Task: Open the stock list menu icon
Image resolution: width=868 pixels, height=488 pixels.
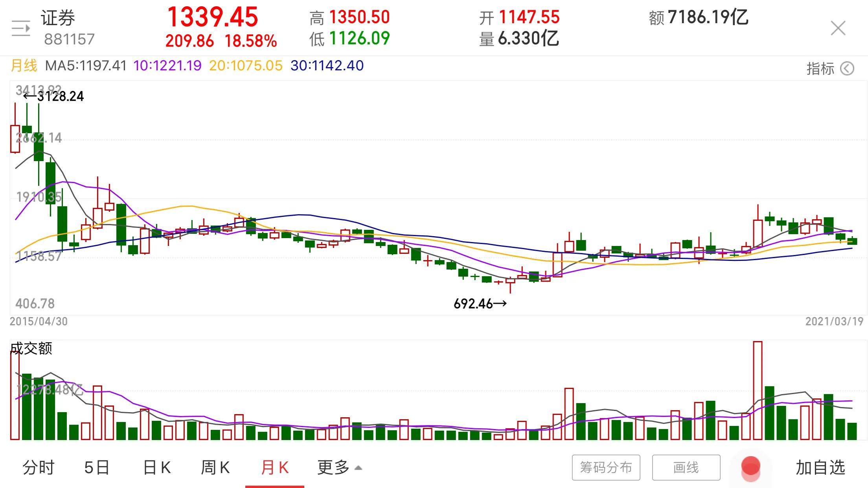Action: 21,28
